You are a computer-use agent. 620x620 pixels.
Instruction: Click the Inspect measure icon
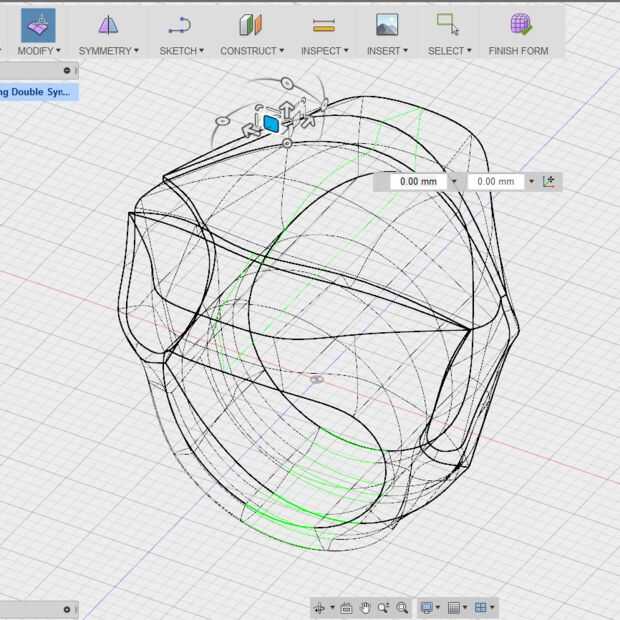coord(324,25)
